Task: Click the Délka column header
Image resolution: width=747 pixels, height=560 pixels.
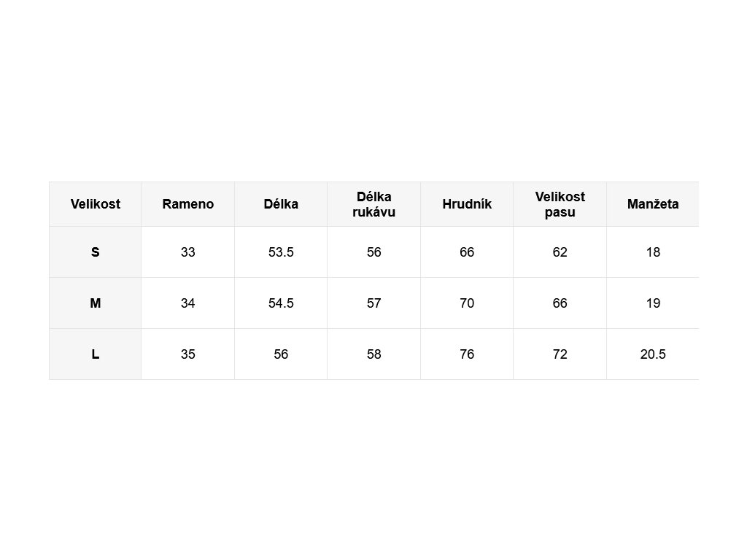Action: click(x=281, y=204)
